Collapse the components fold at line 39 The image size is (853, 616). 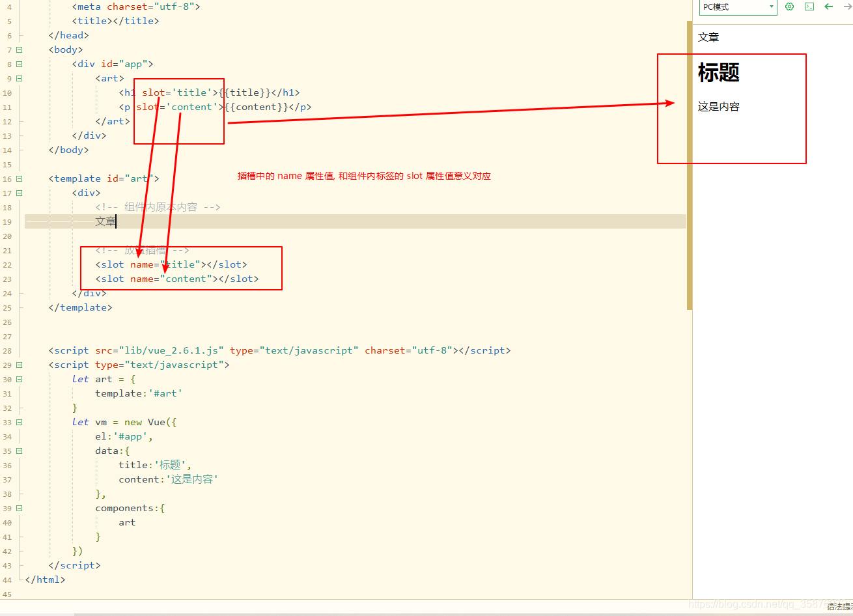(19, 508)
